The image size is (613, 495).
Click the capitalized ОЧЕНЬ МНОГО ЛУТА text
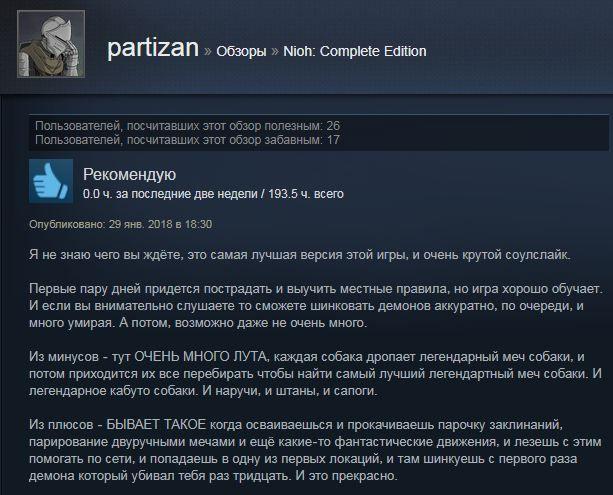(x=200, y=357)
